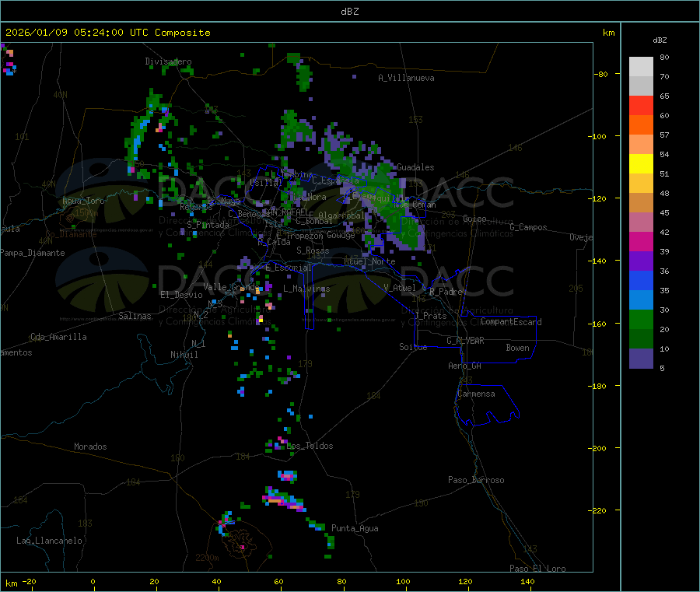Click the R_Padre label
Viewport: 700px width, 592px height.
pyautogui.click(x=446, y=292)
